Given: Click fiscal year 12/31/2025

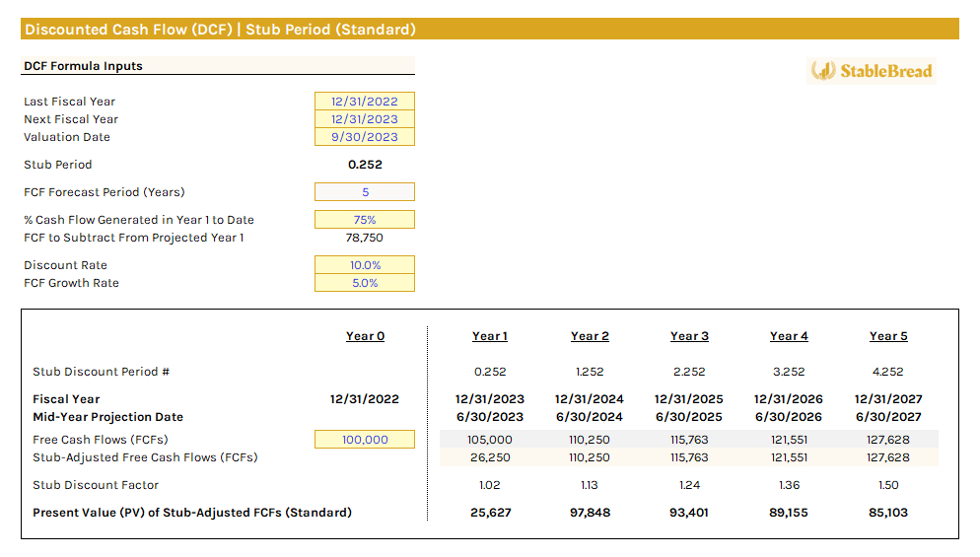Looking at the screenshot, I should click(x=689, y=399).
